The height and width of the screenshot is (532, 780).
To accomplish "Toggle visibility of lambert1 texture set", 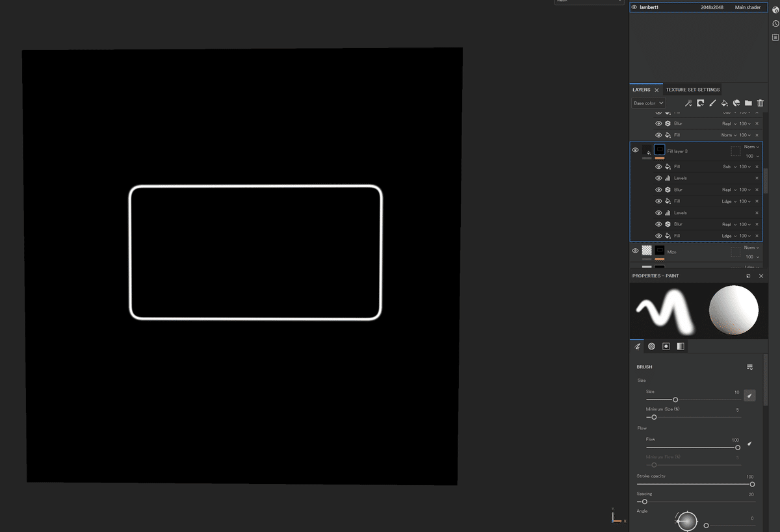I will pyautogui.click(x=634, y=7).
